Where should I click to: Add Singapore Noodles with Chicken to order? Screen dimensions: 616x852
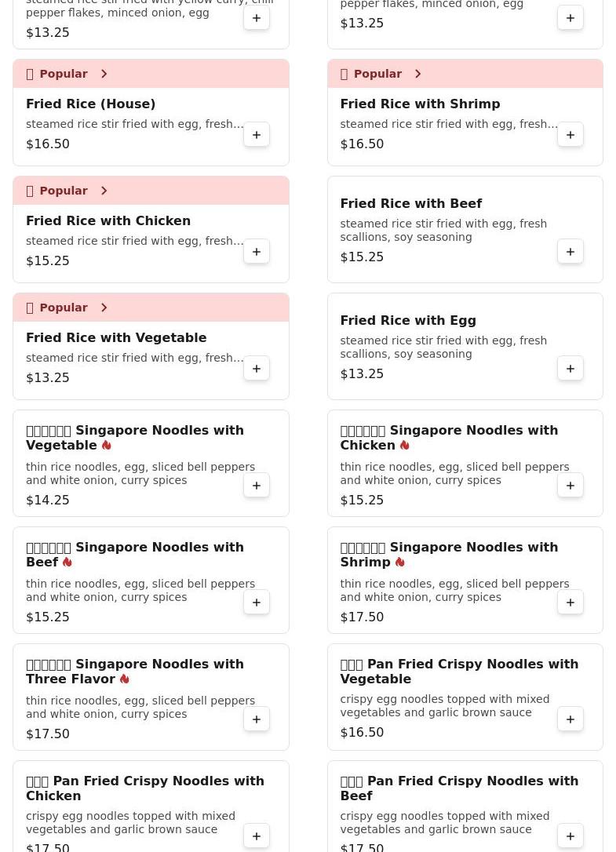pyautogui.click(x=570, y=486)
